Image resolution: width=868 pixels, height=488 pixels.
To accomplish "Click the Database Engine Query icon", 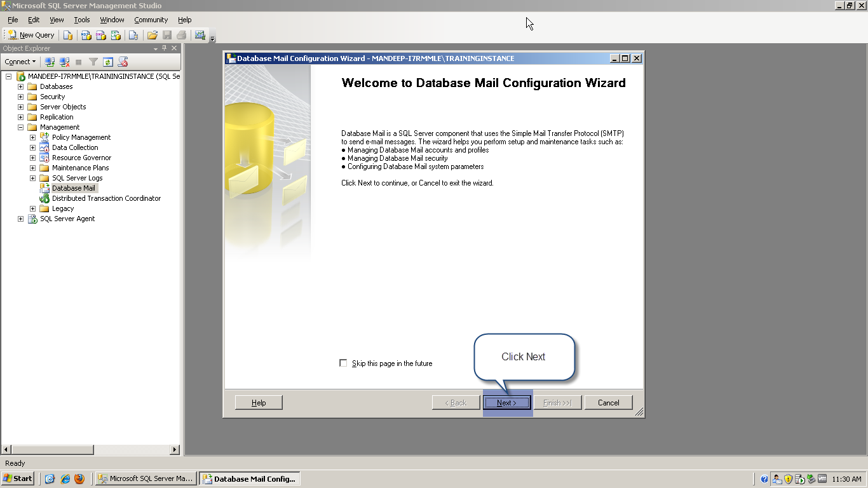I will (67, 35).
